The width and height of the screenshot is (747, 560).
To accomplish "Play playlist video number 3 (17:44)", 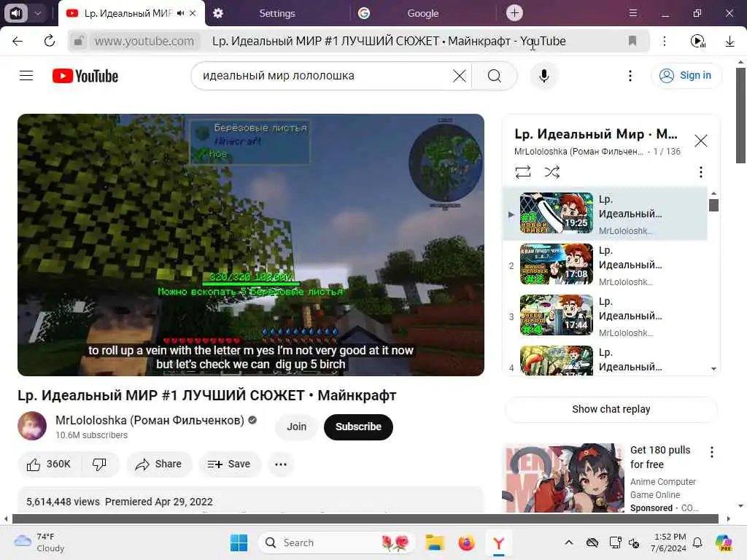I will (556, 315).
